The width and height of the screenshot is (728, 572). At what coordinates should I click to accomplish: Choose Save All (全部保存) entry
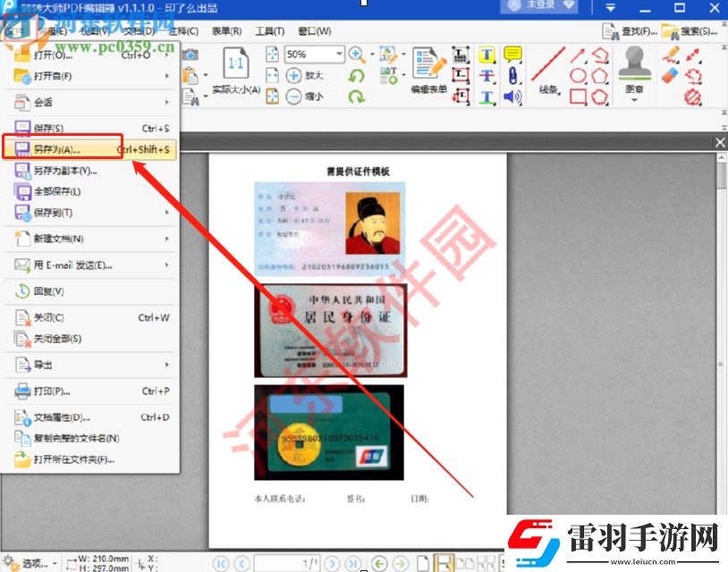[x=89, y=191]
